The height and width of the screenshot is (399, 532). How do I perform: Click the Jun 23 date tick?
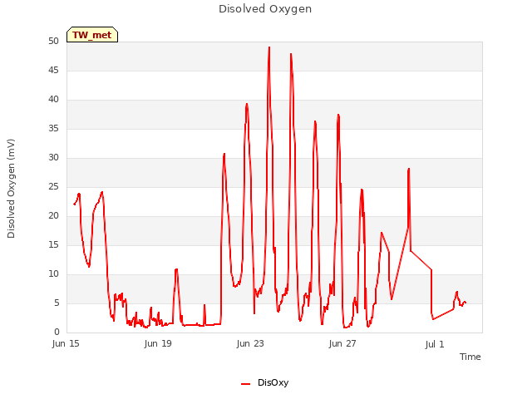click(x=250, y=343)
